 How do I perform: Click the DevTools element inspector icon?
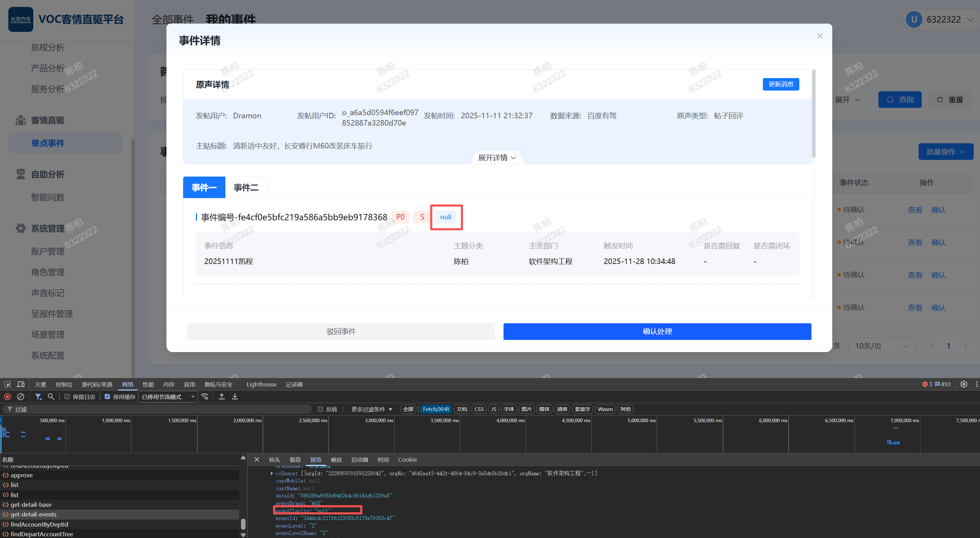click(7, 384)
